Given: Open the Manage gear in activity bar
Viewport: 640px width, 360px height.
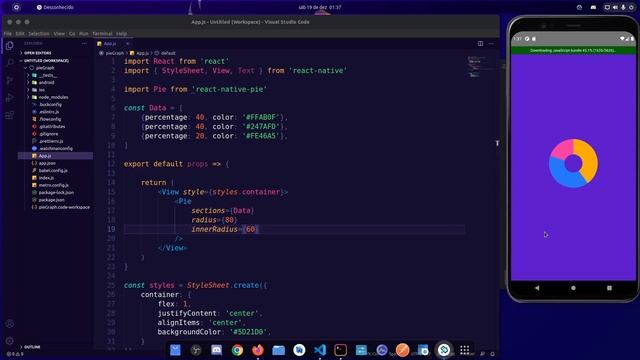Looking at the screenshot, I should pos(9,341).
